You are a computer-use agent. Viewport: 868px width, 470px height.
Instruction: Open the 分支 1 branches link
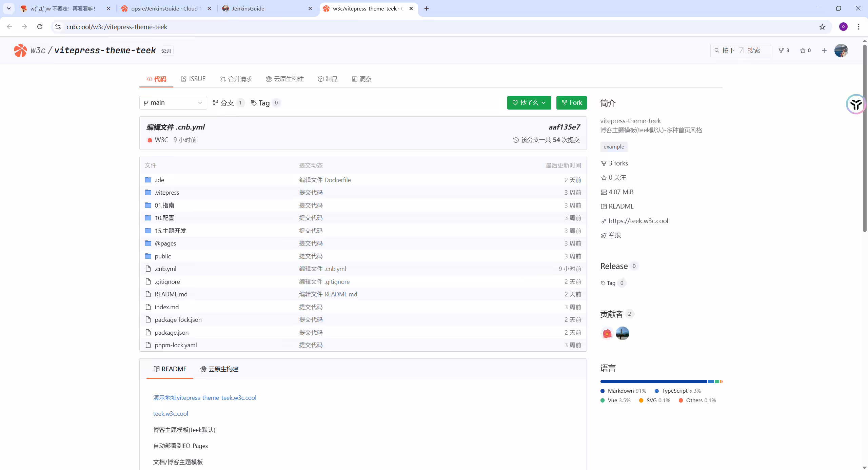228,103
